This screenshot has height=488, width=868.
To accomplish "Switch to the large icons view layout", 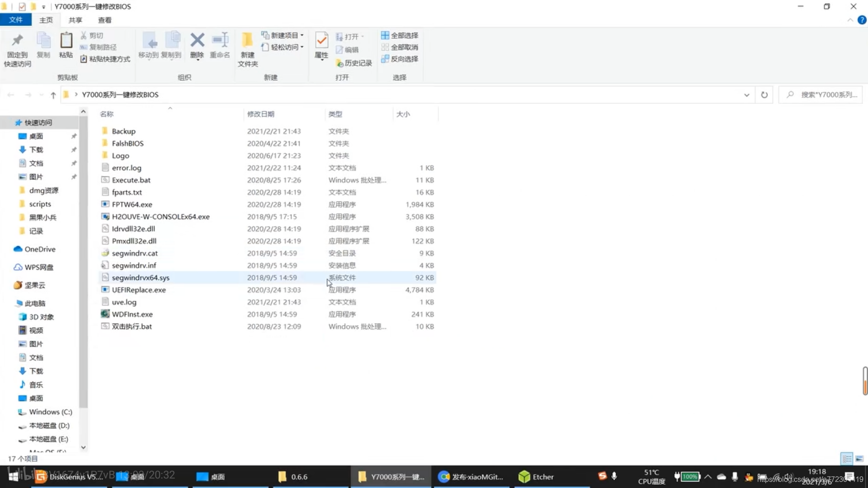I will [x=859, y=459].
